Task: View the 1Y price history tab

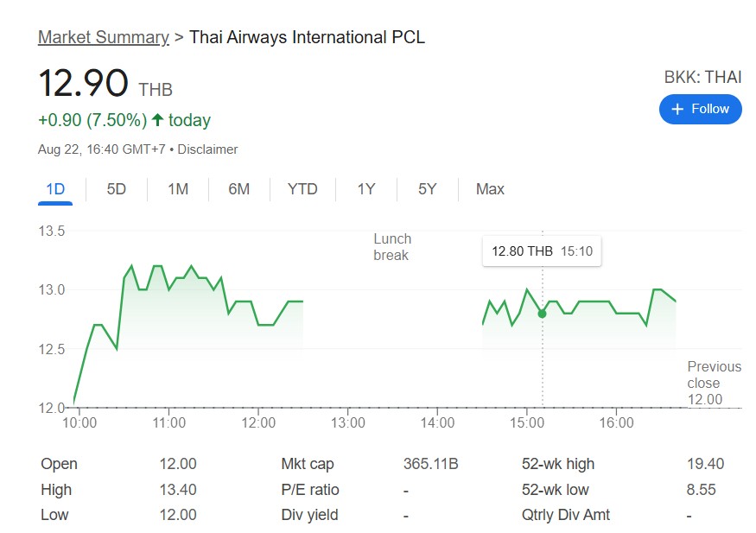Action: (366, 189)
